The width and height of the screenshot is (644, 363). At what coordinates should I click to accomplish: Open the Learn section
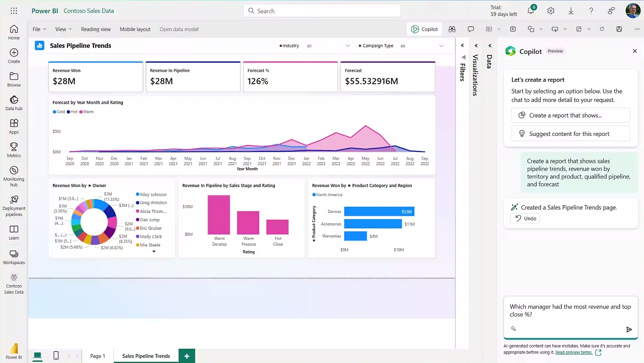coord(14,233)
